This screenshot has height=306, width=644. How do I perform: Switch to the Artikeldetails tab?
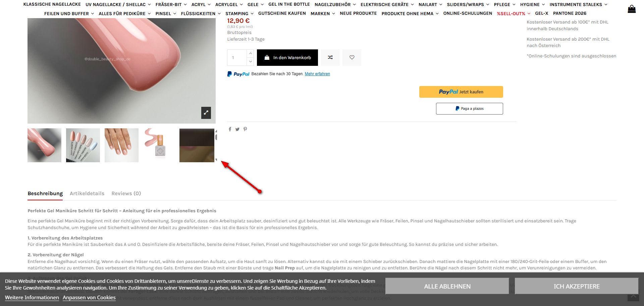[x=87, y=193]
